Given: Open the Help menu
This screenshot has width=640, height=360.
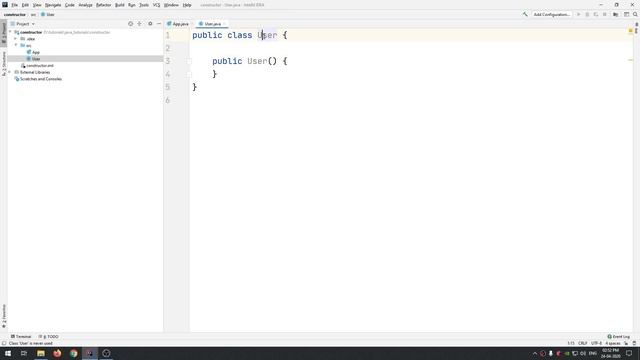Looking at the screenshot, I should pyautogui.click(x=187, y=5).
